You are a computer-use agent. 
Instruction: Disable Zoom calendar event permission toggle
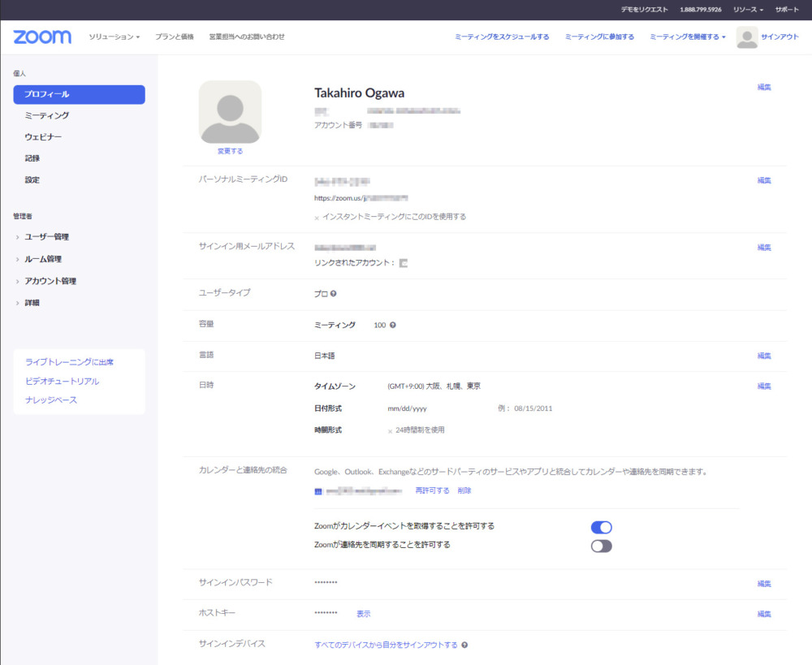[601, 527]
